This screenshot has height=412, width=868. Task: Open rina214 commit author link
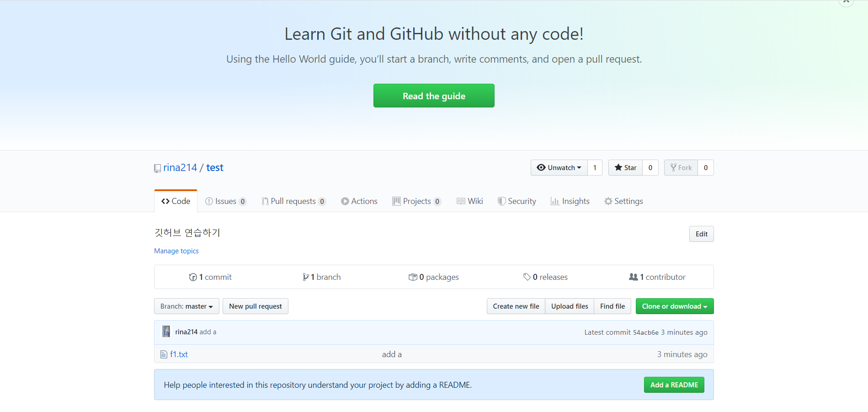tap(186, 332)
